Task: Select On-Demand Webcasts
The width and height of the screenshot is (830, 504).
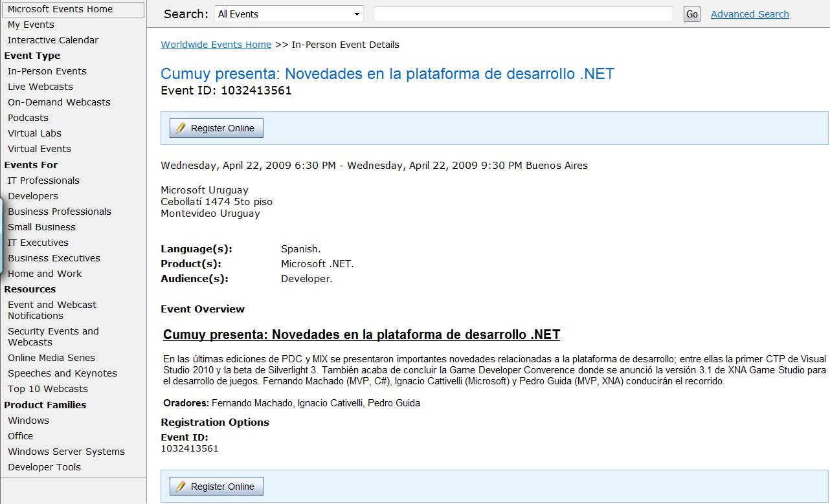Action: pos(59,102)
